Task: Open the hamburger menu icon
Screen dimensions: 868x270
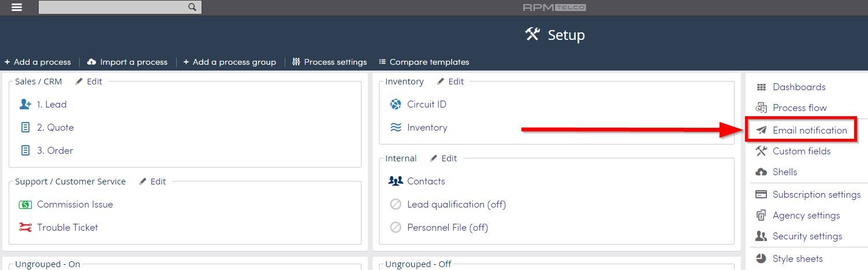Action: [x=17, y=8]
